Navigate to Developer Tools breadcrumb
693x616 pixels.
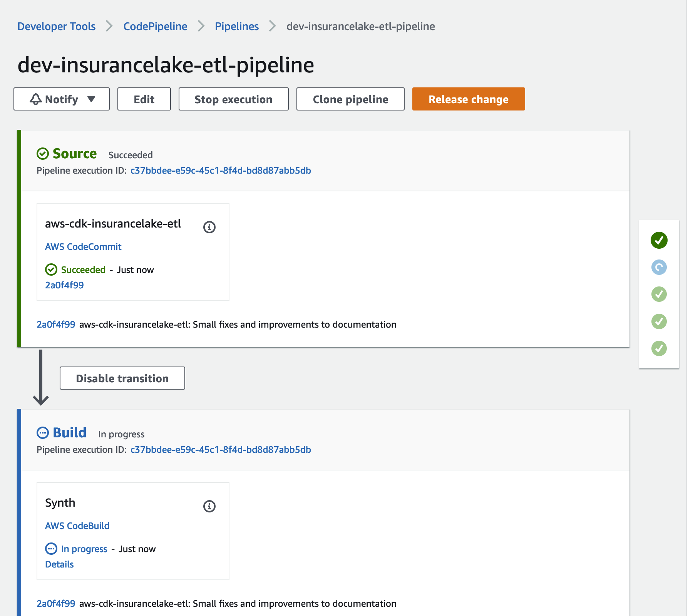[x=57, y=27]
